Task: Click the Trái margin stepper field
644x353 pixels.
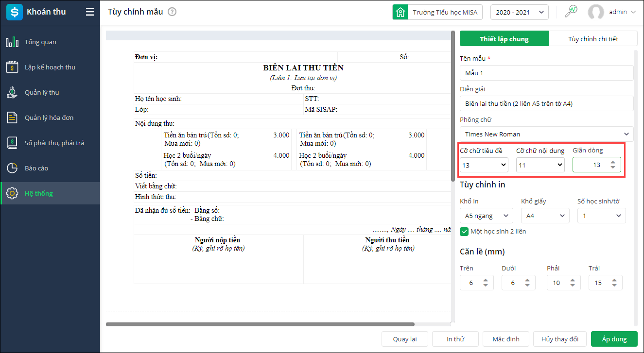Action: pos(605,283)
